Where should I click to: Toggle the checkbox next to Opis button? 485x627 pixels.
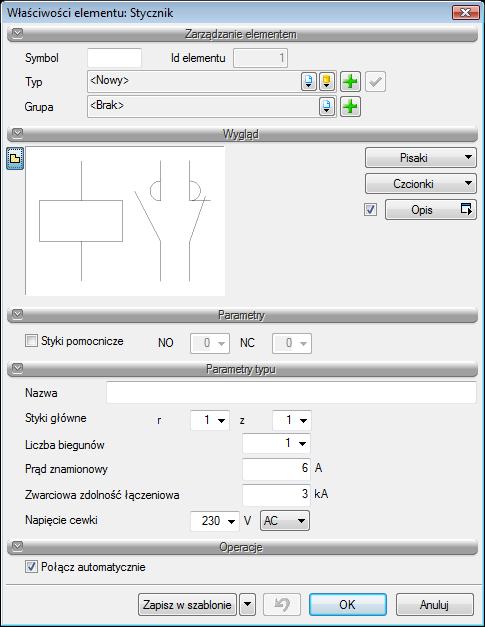370,210
